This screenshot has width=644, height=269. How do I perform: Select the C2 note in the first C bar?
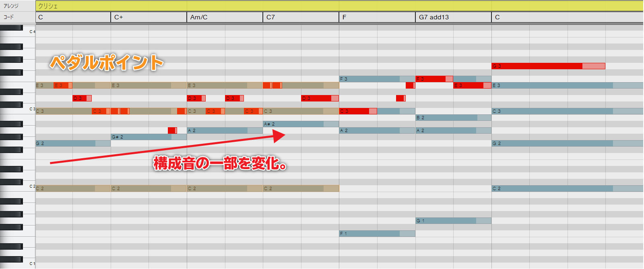tap(73, 188)
